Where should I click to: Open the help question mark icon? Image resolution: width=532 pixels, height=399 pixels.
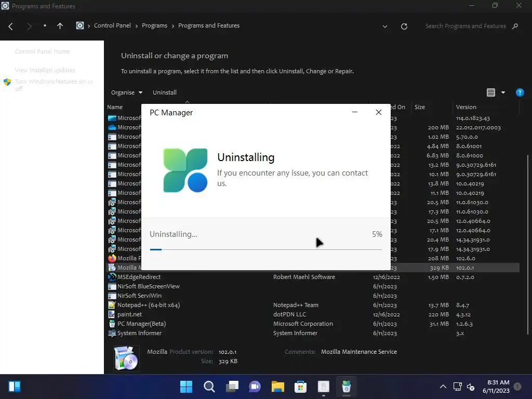[520, 92]
